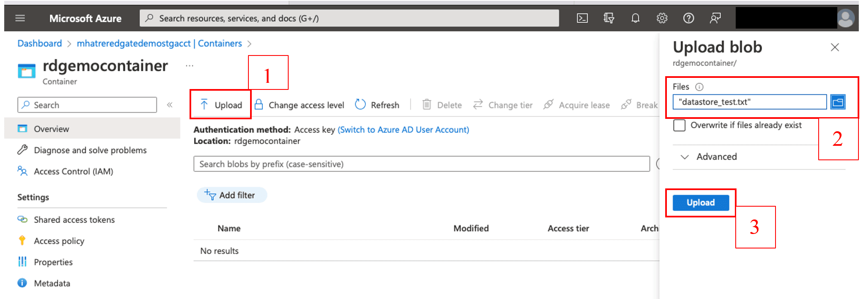
Task: Open the hamburger portal menu
Action: 20,18
